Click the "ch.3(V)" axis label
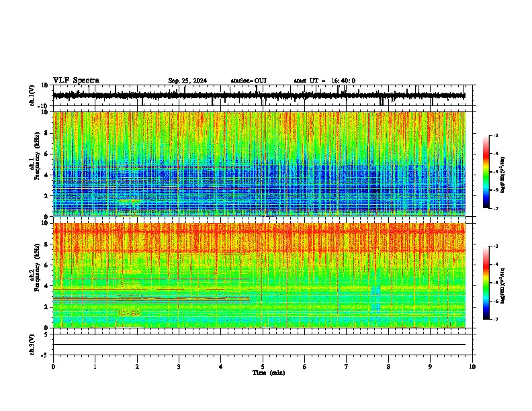Screen dimensions: 532x411 [x=32, y=345]
